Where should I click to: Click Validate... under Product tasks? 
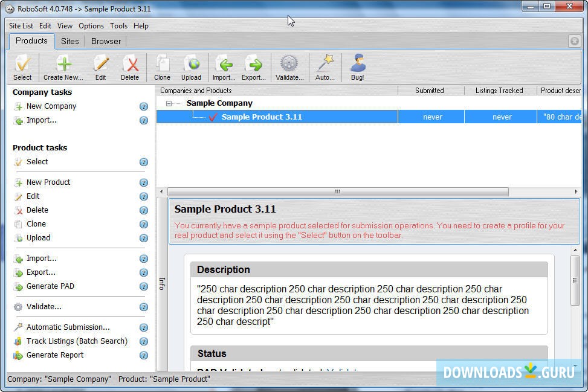click(44, 307)
